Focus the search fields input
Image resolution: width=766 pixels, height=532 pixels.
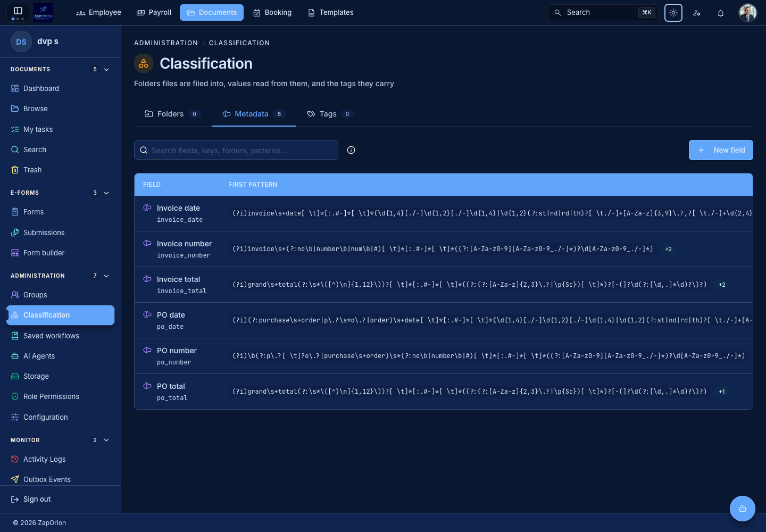(236, 150)
